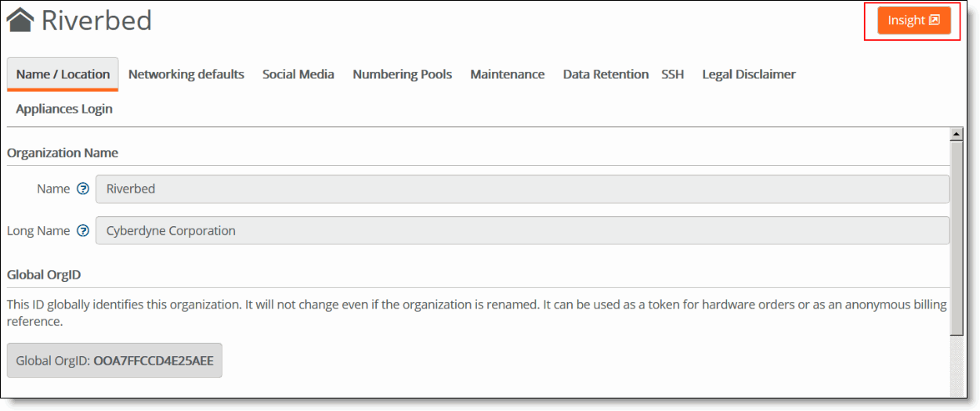
Task: Click the Riverbed organization title
Action: click(x=96, y=20)
